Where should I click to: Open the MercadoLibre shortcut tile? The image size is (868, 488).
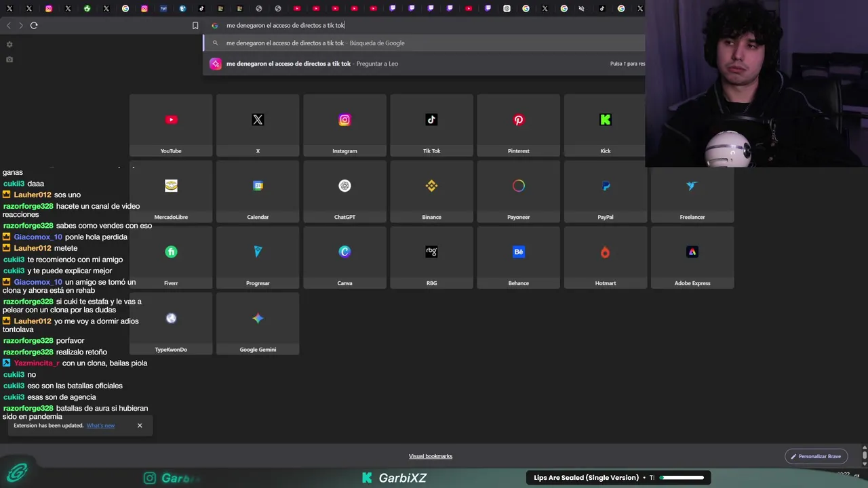(x=171, y=192)
